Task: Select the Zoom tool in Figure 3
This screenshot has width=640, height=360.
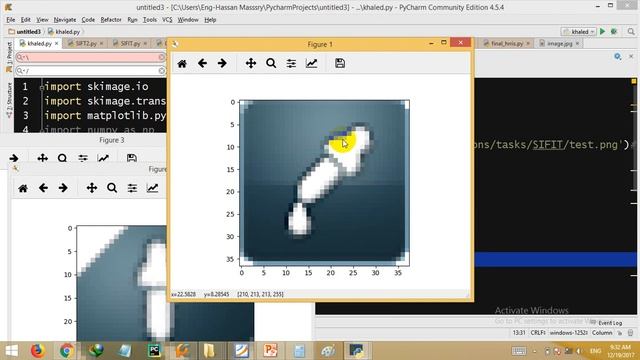Action: pos(62,158)
